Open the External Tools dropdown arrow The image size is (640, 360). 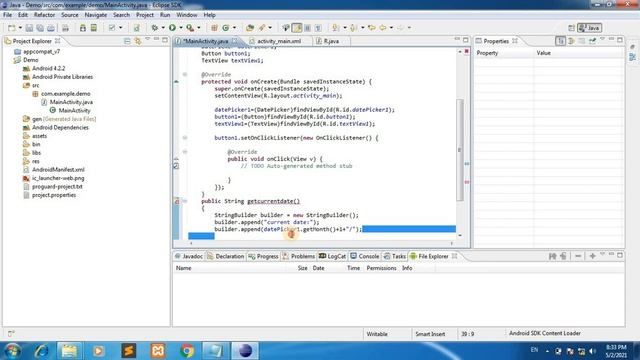[199, 28]
